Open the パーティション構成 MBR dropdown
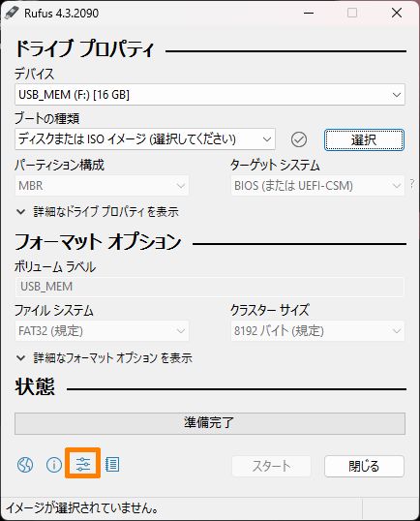Viewport: 420px width, 521px height. coord(102,185)
